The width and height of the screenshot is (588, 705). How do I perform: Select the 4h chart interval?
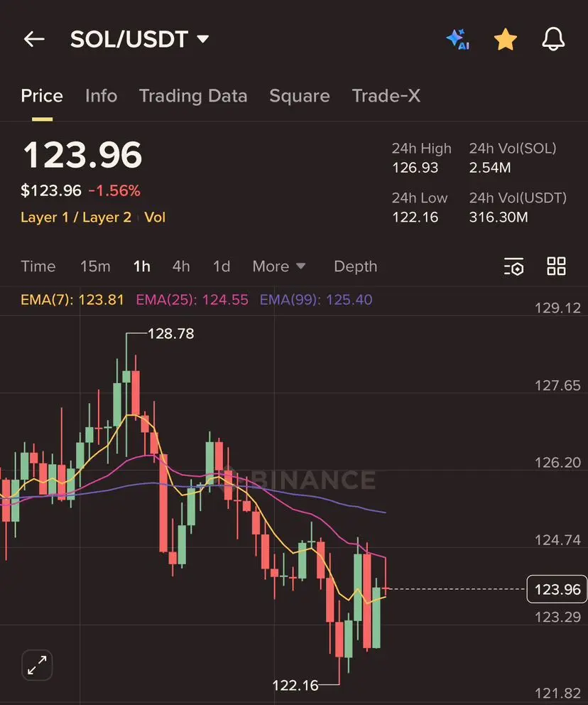click(181, 267)
